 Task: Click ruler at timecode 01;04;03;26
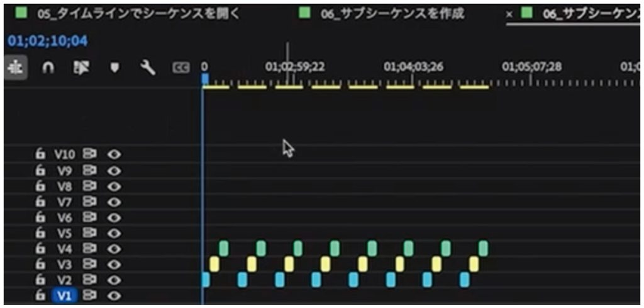414,67
